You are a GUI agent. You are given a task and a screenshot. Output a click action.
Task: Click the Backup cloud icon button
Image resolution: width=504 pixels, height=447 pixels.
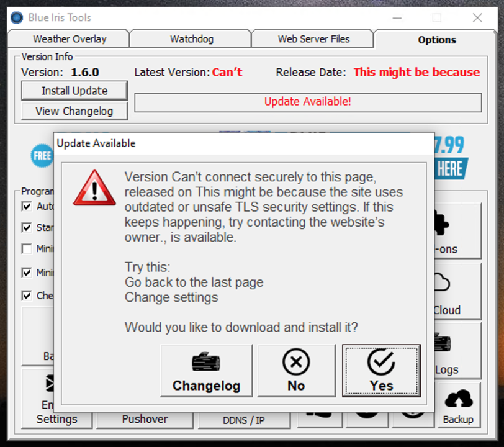click(x=458, y=405)
